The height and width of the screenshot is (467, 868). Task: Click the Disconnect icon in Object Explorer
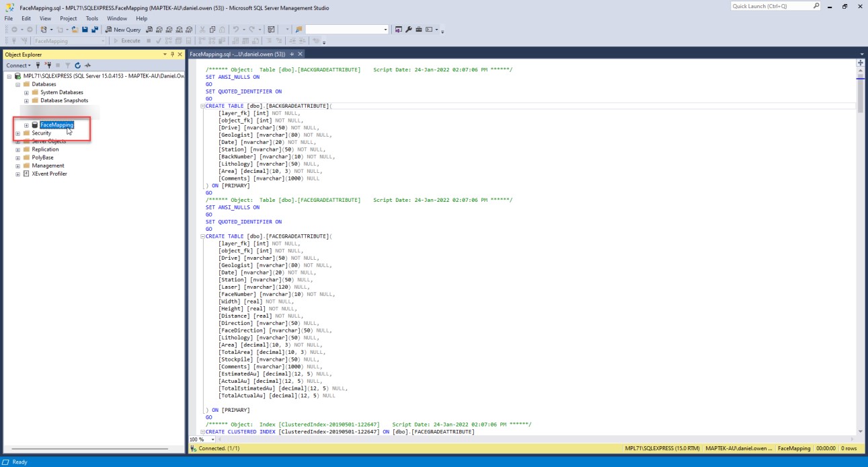[48, 65]
